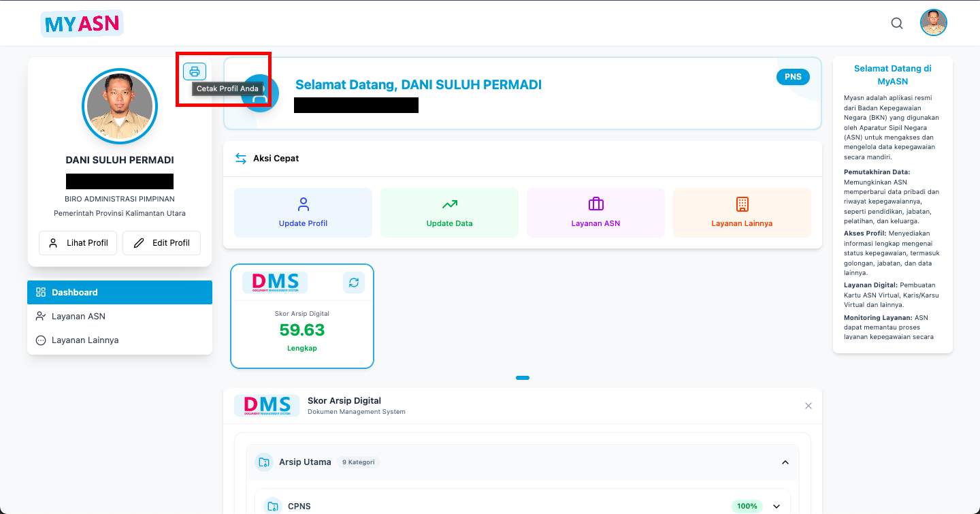
Task: Open user avatar menu in header
Action: 933,23
